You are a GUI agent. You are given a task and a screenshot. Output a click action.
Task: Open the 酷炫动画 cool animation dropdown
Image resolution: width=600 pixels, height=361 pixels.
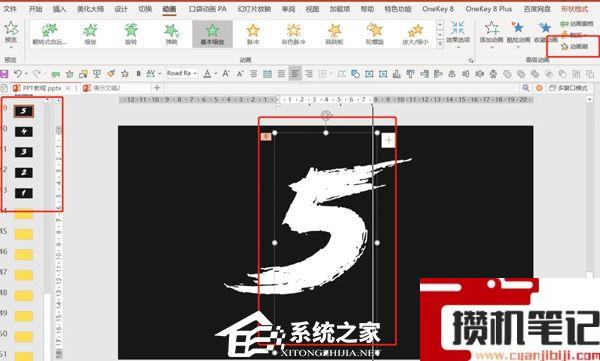click(x=518, y=35)
